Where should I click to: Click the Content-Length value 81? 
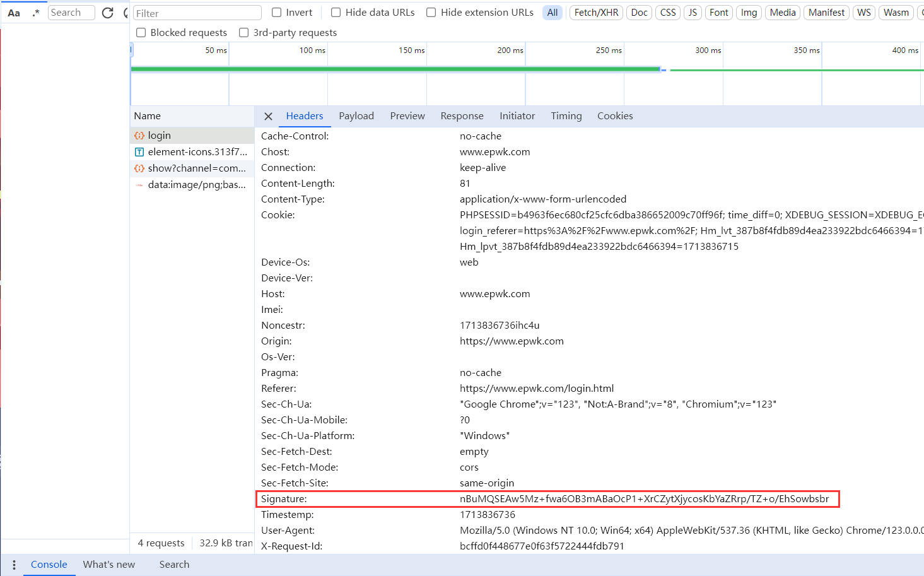(x=465, y=184)
